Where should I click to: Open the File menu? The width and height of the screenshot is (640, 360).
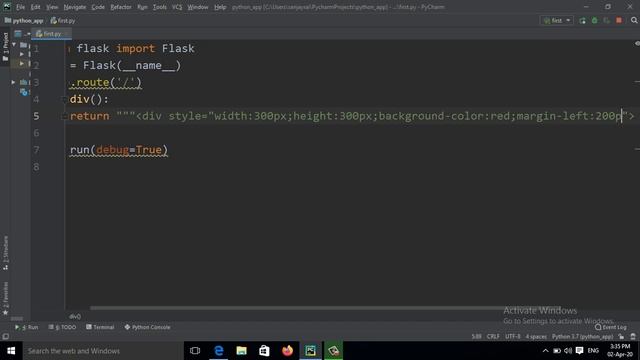(20, 7)
